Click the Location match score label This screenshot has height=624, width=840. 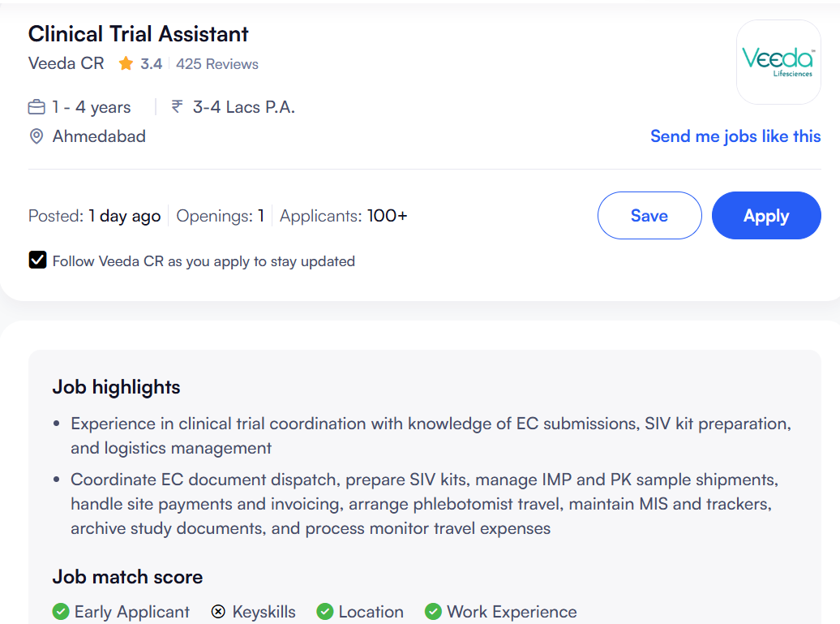pyautogui.click(x=371, y=612)
